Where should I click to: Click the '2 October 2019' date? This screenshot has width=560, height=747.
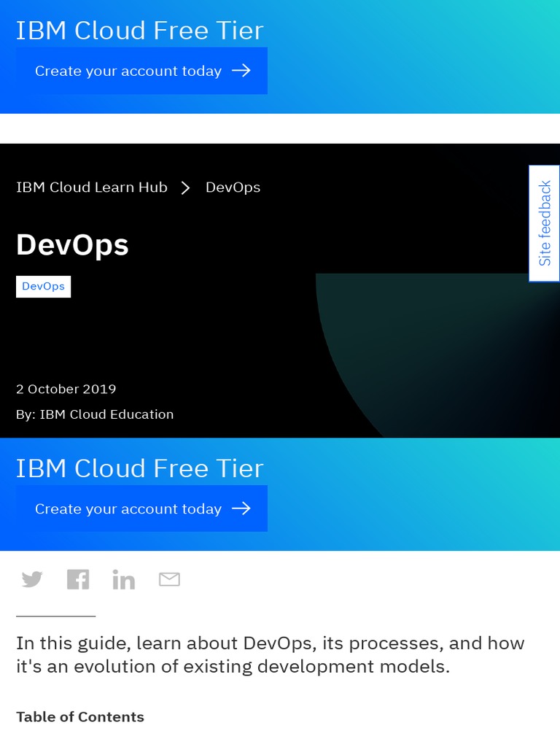pyautogui.click(x=66, y=390)
